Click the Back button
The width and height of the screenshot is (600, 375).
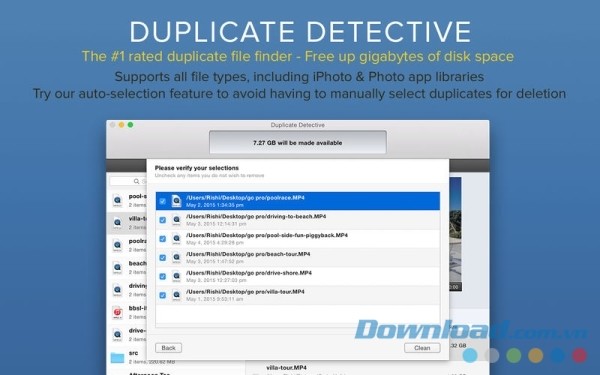coord(168,348)
